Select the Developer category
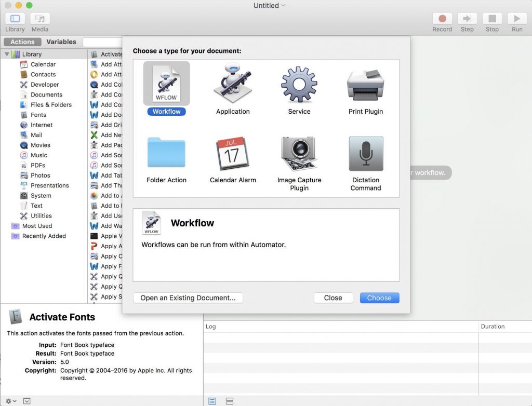Image resolution: width=532 pixels, height=406 pixels. point(45,85)
